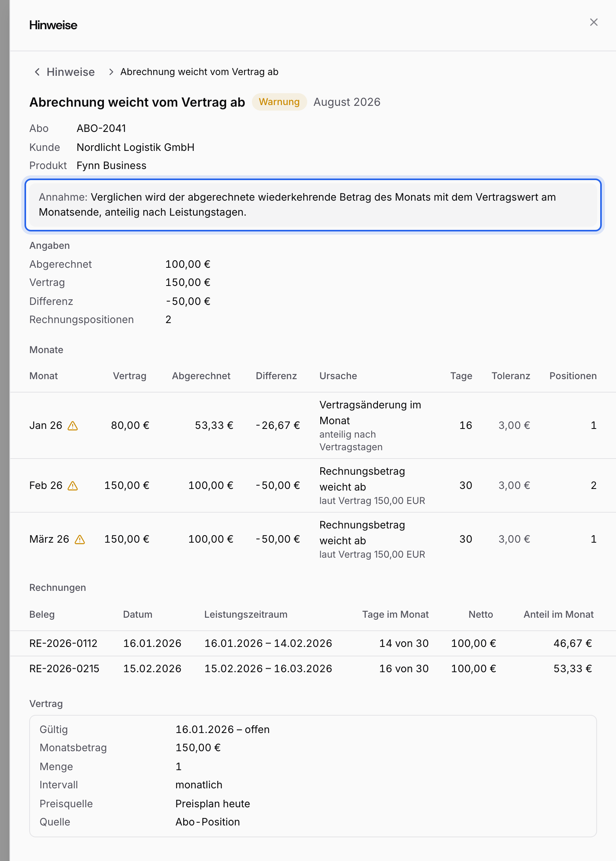The image size is (616, 861).
Task: Click the 'Ursache' column header
Action: [338, 376]
